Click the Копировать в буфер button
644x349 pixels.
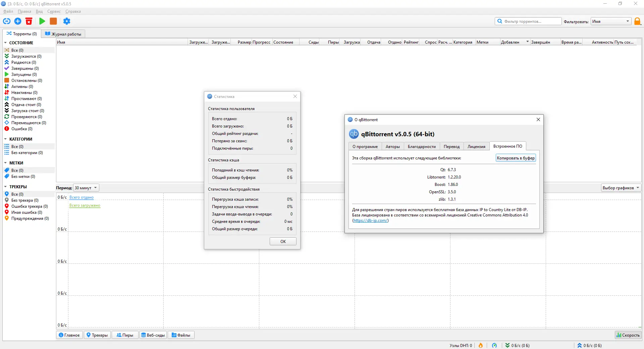(x=516, y=158)
